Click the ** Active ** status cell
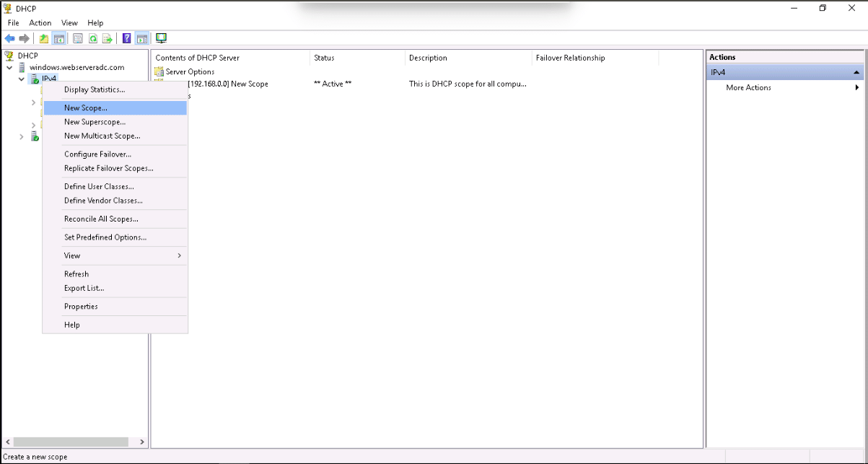 (333, 84)
